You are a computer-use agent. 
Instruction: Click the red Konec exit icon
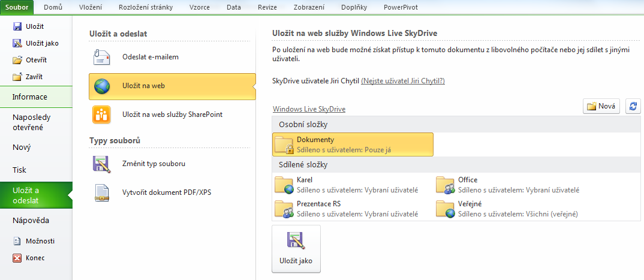(17, 258)
